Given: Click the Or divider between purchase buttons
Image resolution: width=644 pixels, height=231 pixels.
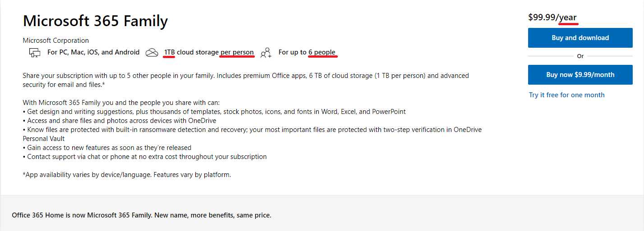Looking at the screenshot, I should point(580,56).
